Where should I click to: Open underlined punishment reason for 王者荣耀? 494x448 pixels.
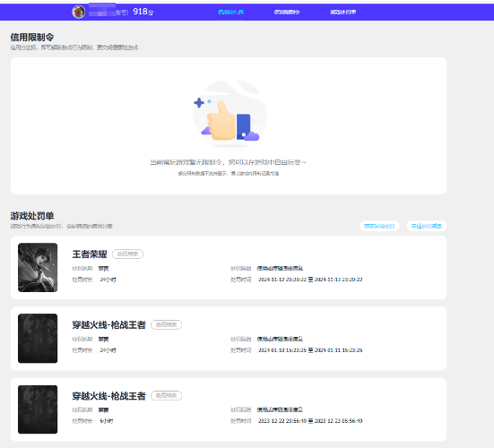click(280, 268)
